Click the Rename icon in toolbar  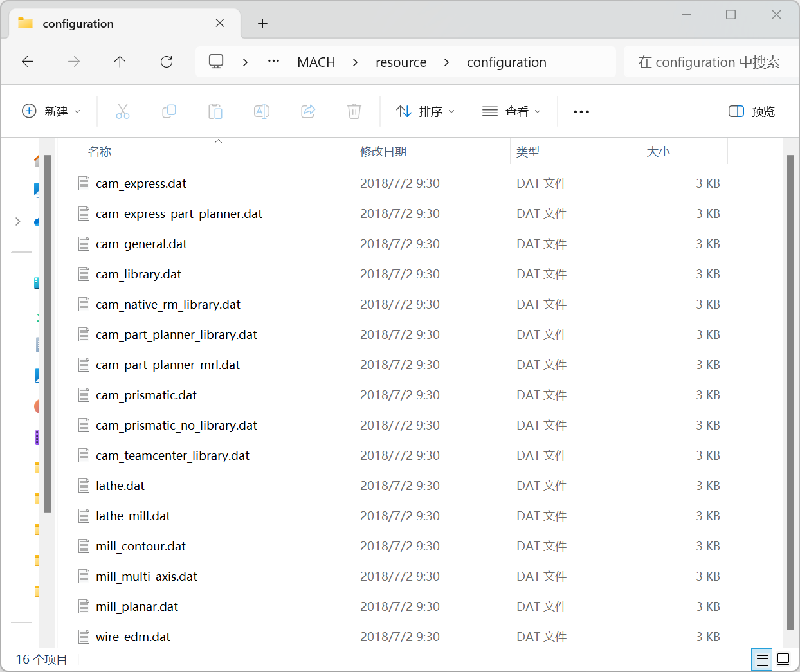(262, 112)
